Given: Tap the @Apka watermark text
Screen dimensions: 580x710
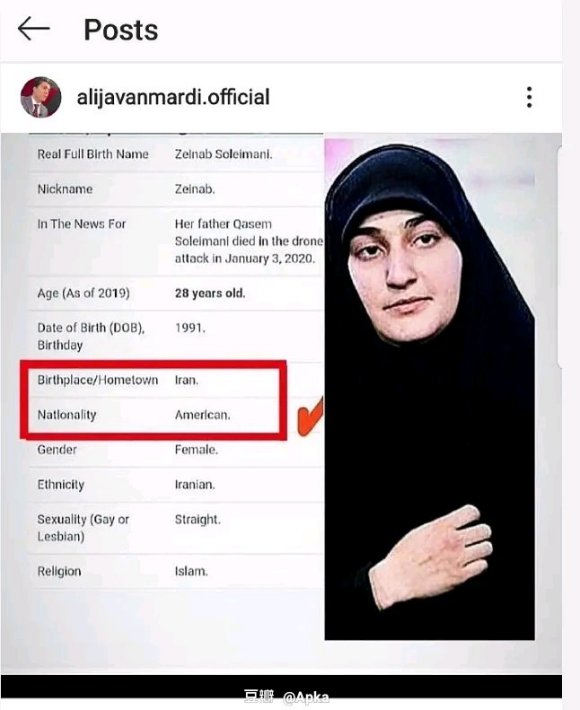Looking at the screenshot, I should (x=306, y=697).
